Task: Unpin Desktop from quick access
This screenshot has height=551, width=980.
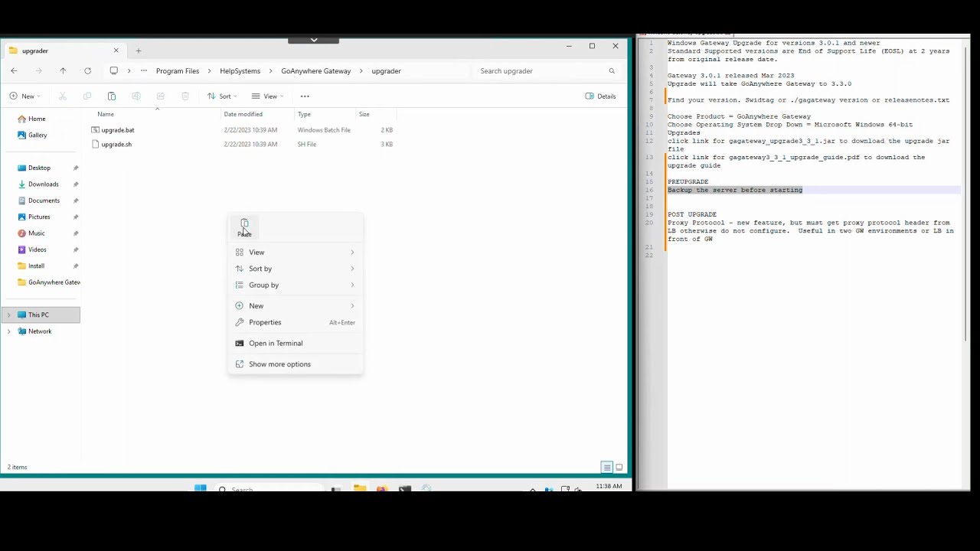Action: (x=76, y=168)
